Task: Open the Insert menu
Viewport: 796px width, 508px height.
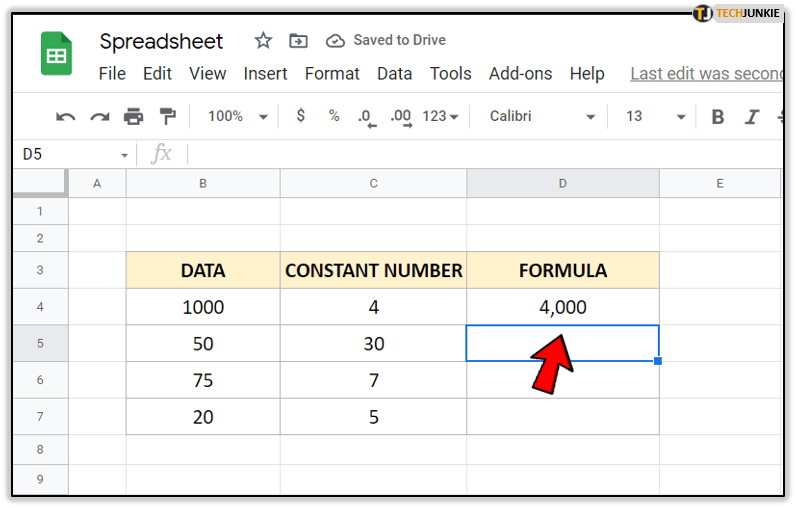Action: tap(265, 74)
